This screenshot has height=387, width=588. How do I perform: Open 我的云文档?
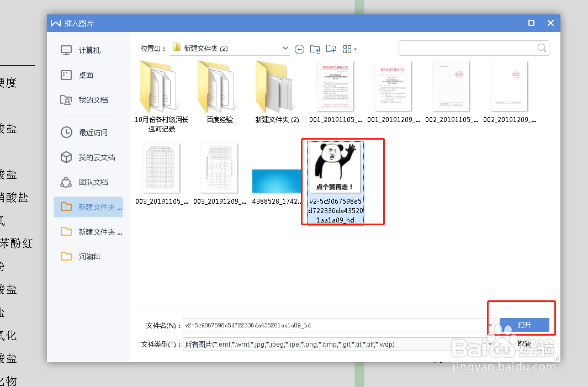(x=88, y=157)
